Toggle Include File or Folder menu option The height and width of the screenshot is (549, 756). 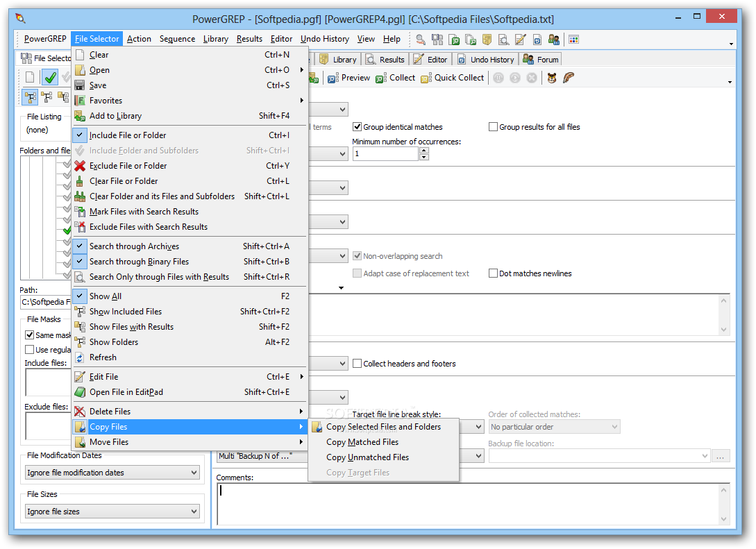[190, 135]
